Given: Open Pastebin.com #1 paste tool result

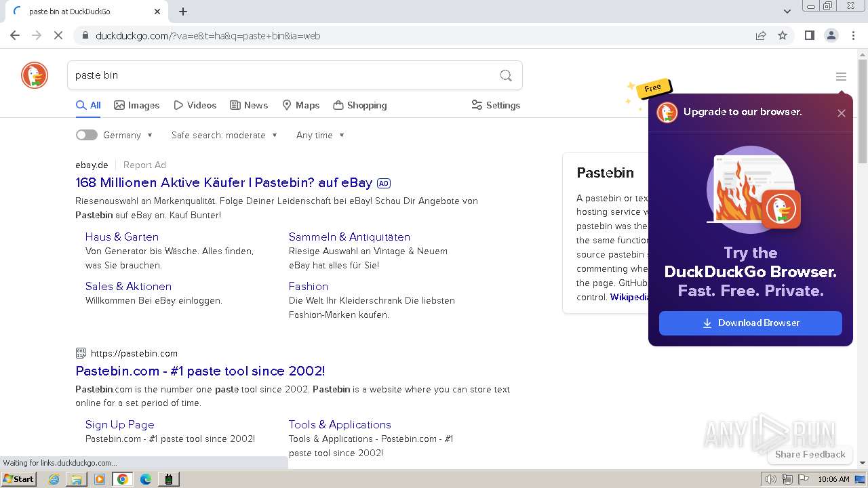Looking at the screenshot, I should [200, 371].
